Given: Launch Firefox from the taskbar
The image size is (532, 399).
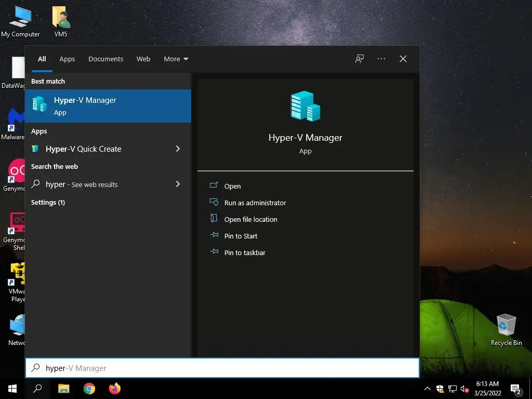Looking at the screenshot, I should click(115, 389).
